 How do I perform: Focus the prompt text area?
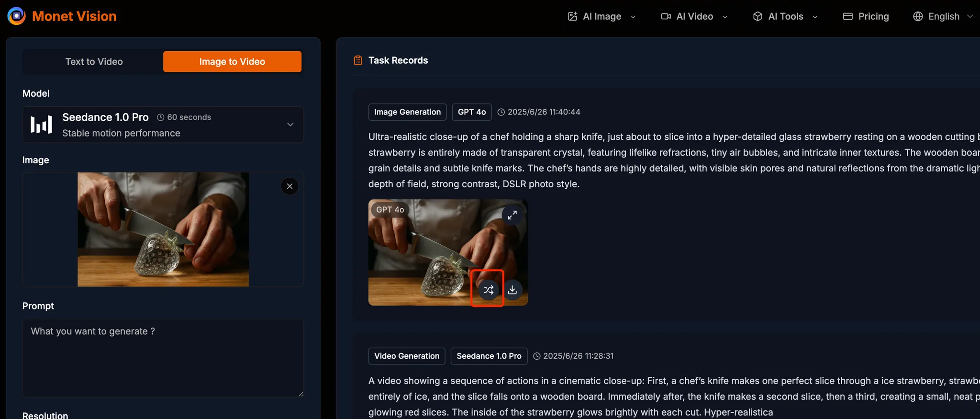pos(163,358)
